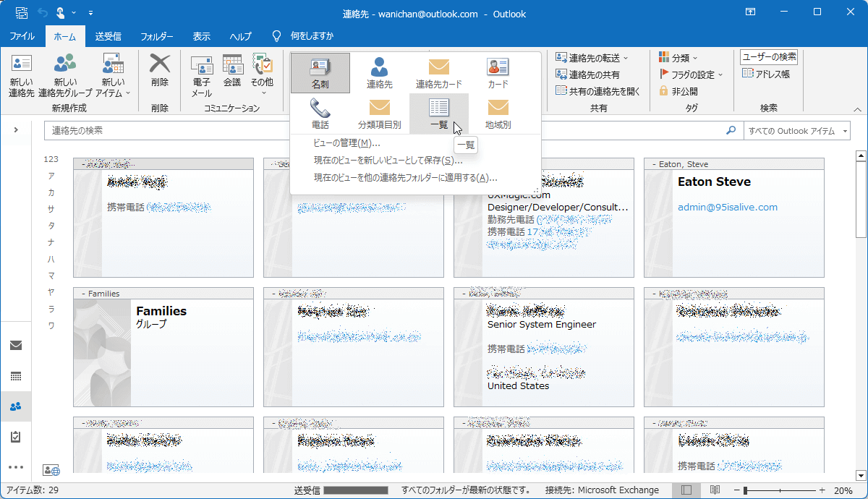Viewport: 868px width, 499px height.
Task: Click zoom in plus button
Action: [822, 490]
